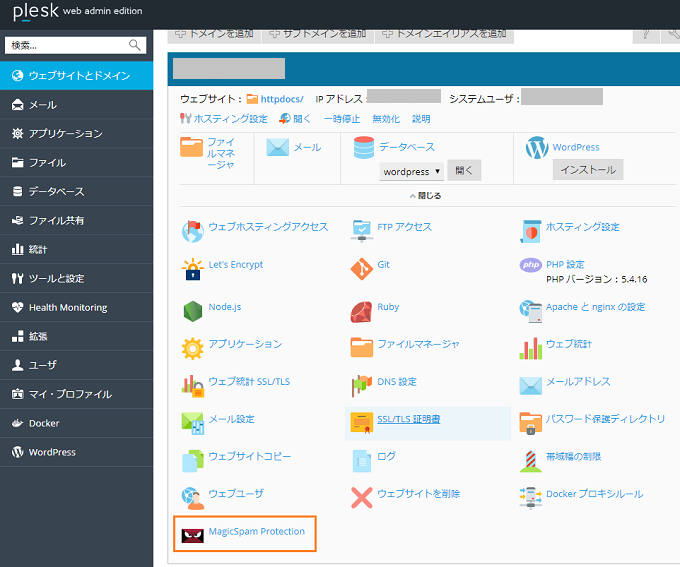Click the アプリケーション gear icon in grid
Viewport: 680px width, 567px height.
(x=193, y=348)
